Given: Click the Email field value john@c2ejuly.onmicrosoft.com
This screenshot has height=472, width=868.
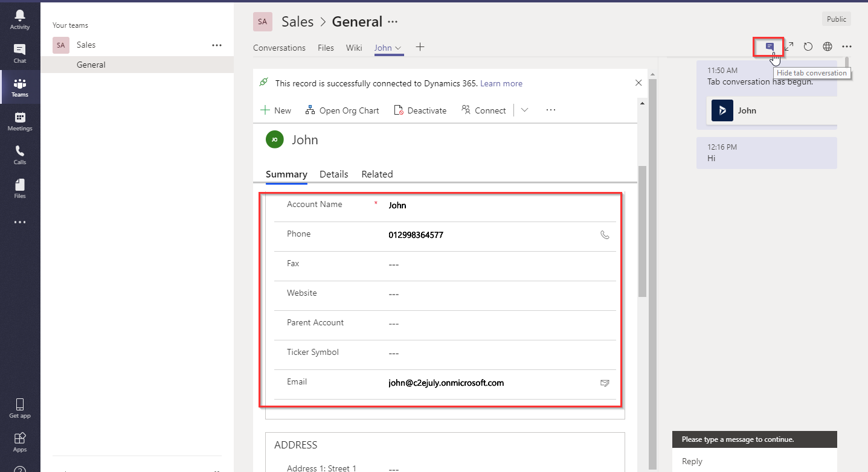Looking at the screenshot, I should click(446, 383).
